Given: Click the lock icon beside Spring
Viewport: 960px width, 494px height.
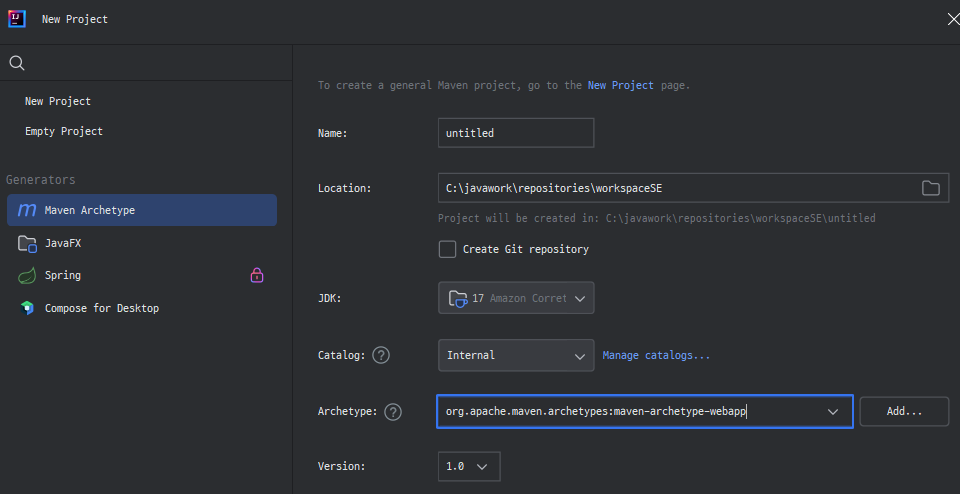Looking at the screenshot, I should coord(257,275).
